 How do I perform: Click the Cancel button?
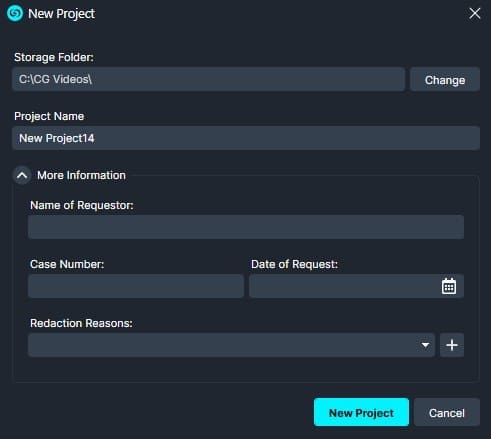pos(447,412)
